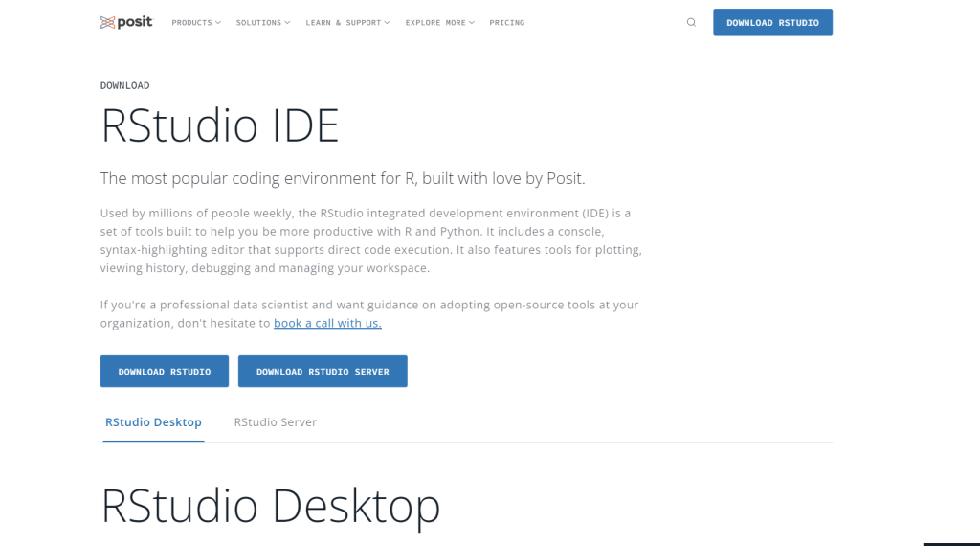Click Download RStudio button in header
This screenshot has height=546, width=980.
(772, 23)
